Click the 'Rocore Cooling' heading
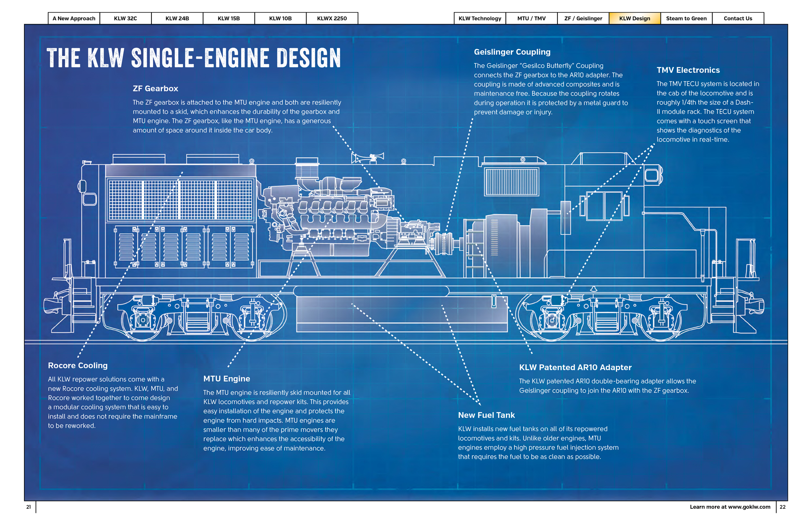812x525 pixels. point(78,366)
